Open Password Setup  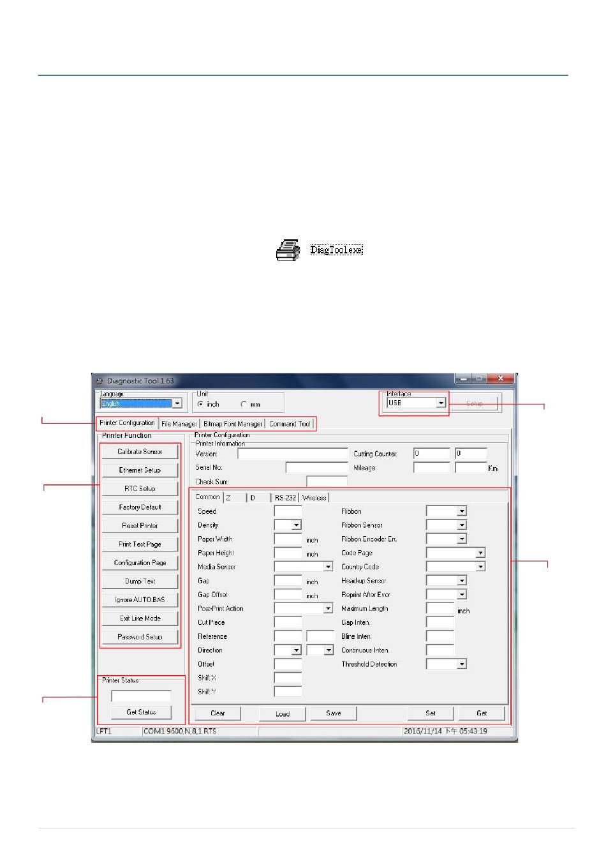(x=140, y=637)
